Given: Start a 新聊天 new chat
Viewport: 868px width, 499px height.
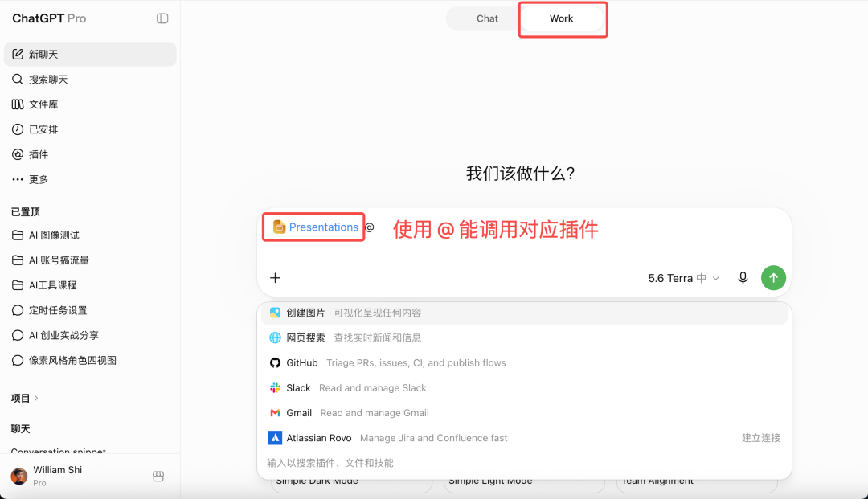Looking at the screenshot, I should 90,54.
